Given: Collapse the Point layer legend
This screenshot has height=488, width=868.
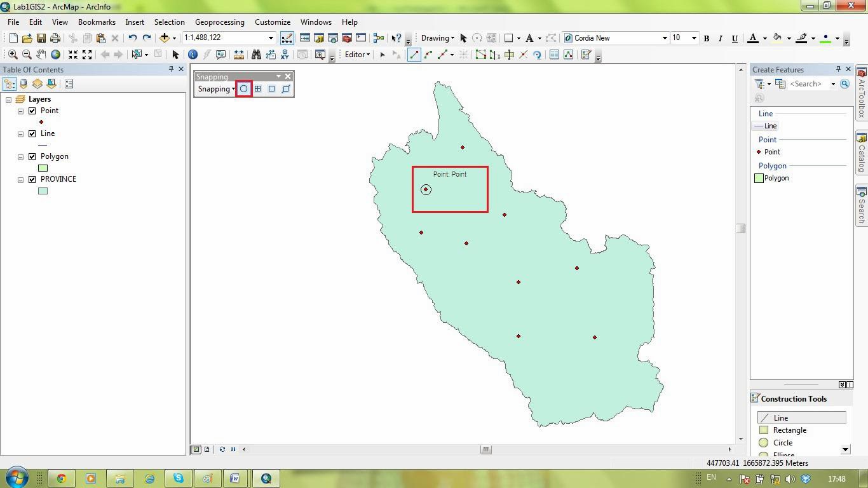Looking at the screenshot, I should (20, 111).
